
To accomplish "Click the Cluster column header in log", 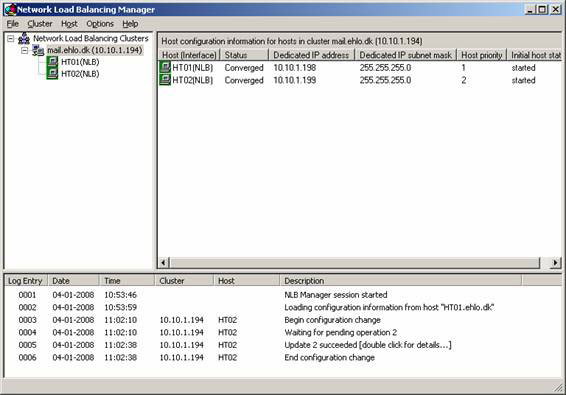I will (x=184, y=281).
